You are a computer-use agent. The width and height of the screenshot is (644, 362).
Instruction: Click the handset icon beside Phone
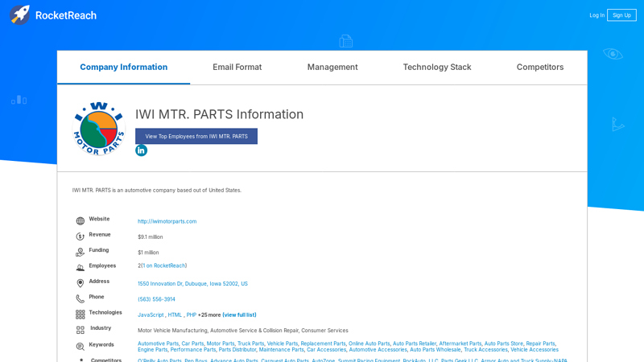pyautogui.click(x=80, y=298)
